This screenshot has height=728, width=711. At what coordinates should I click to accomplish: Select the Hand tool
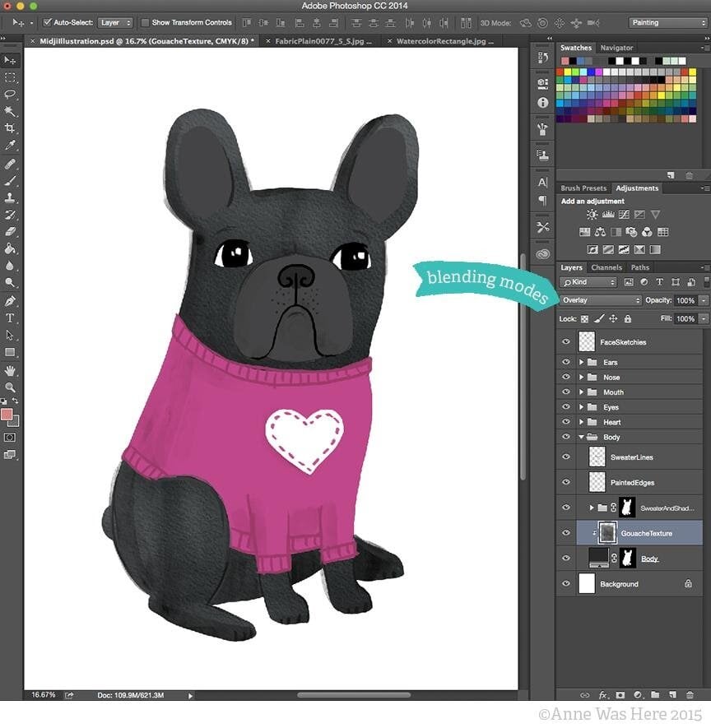point(10,369)
